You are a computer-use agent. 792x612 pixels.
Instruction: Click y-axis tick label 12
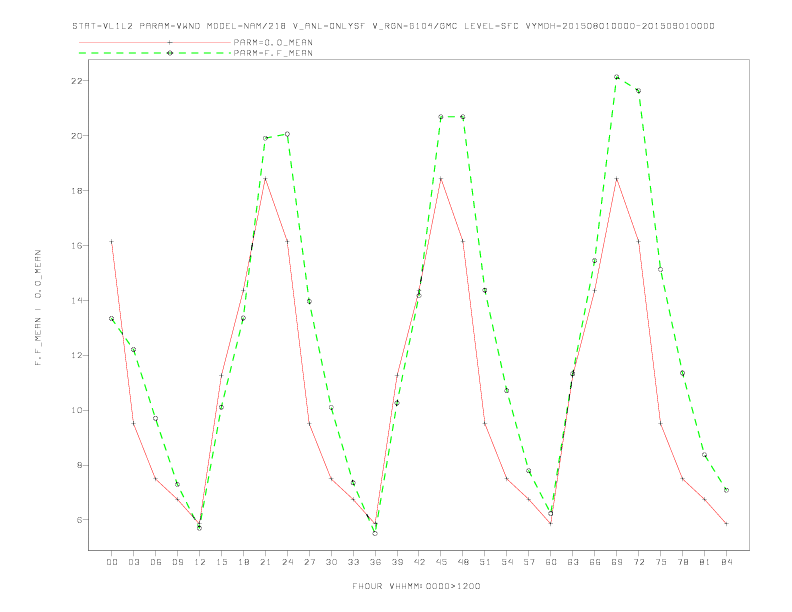coord(77,355)
